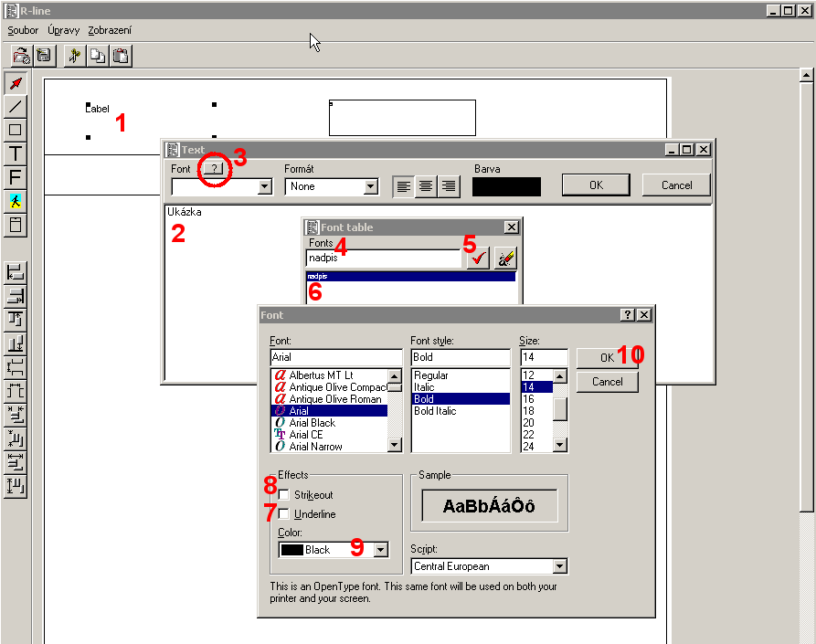816x644 pixels.
Task: Click the save diskette toolbar icon
Action: pos(43,56)
